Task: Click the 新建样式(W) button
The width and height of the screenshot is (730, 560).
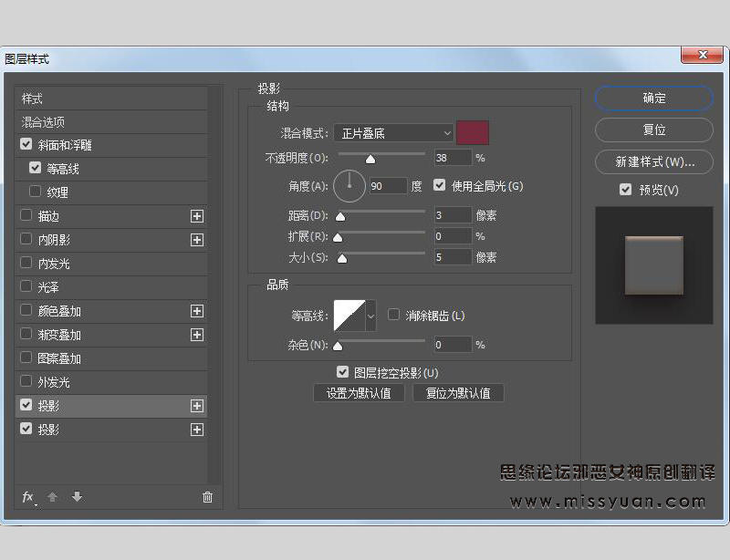Action: (653, 161)
